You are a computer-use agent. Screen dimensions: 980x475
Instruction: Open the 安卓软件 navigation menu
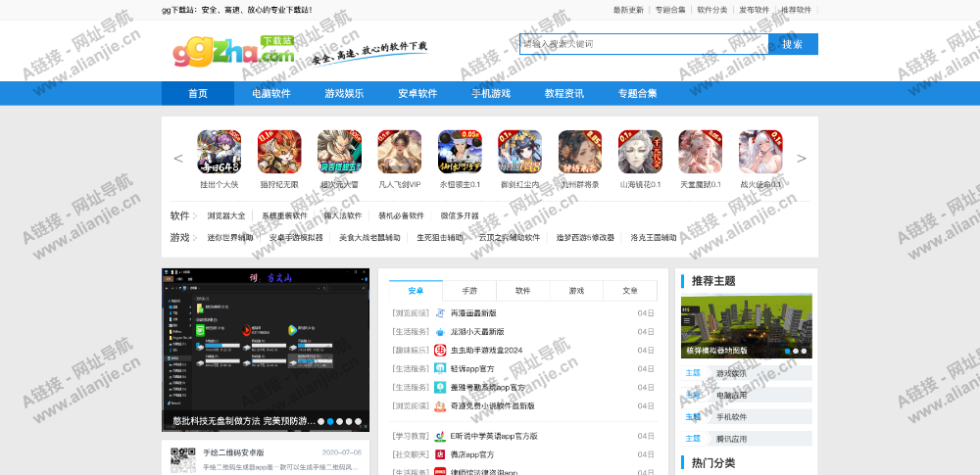pos(417,94)
